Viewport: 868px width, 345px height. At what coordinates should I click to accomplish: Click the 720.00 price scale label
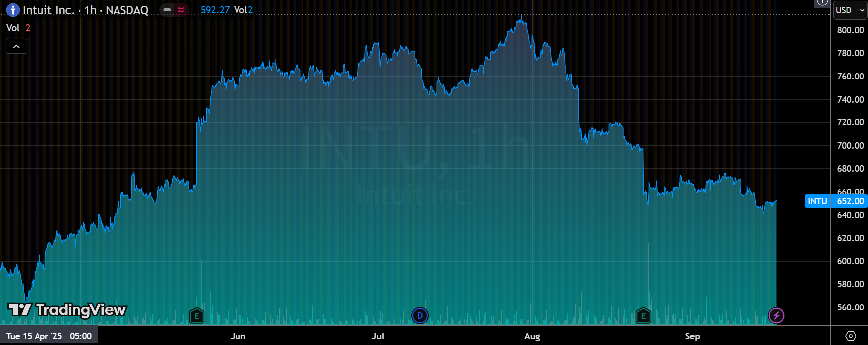pos(850,122)
